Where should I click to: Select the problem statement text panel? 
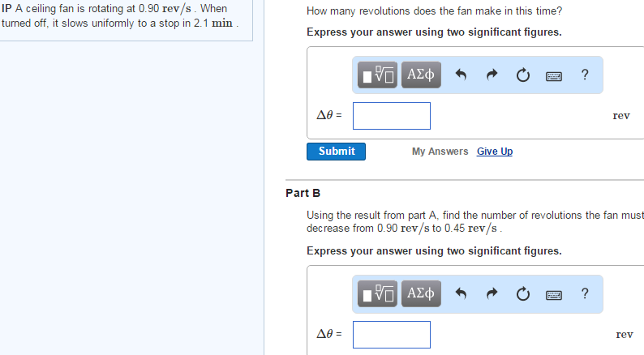click(126, 19)
